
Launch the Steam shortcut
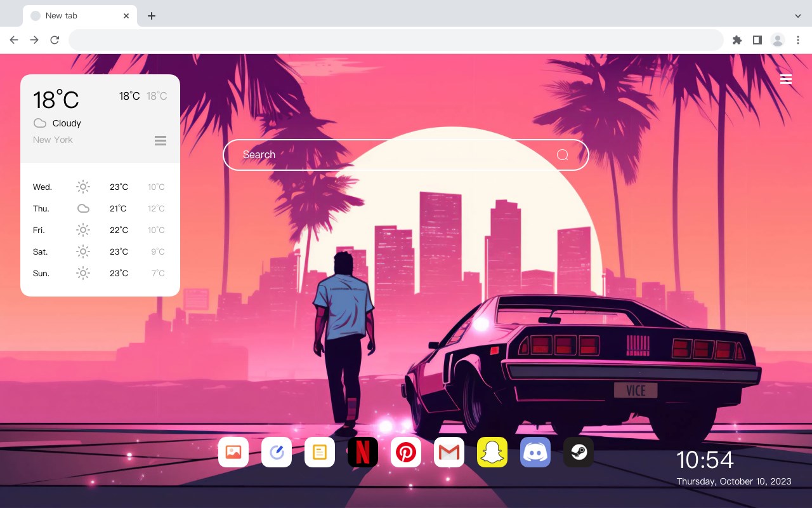[x=579, y=452]
